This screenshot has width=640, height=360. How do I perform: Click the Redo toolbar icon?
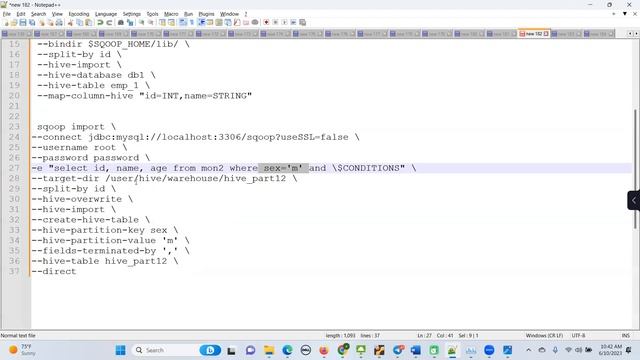pyautogui.click(x=109, y=22)
